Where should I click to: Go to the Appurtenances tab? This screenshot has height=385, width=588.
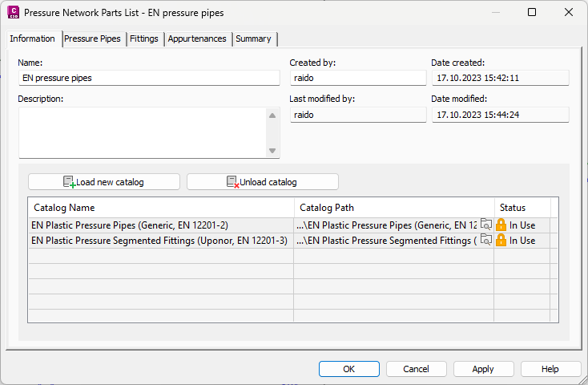(197, 38)
